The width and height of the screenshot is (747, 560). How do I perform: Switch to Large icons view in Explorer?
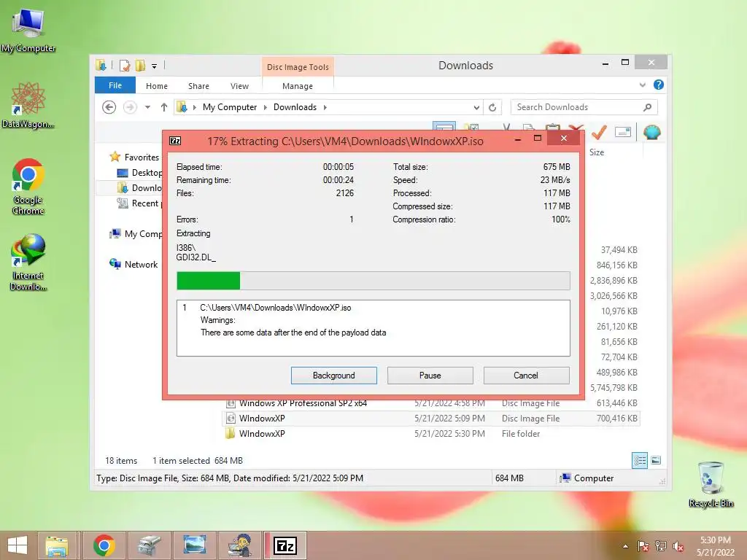click(x=656, y=460)
